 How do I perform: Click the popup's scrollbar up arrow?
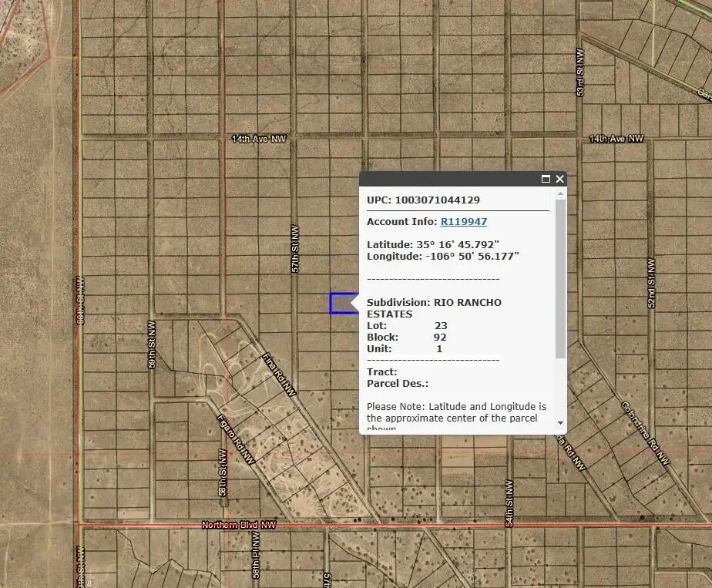(x=559, y=193)
